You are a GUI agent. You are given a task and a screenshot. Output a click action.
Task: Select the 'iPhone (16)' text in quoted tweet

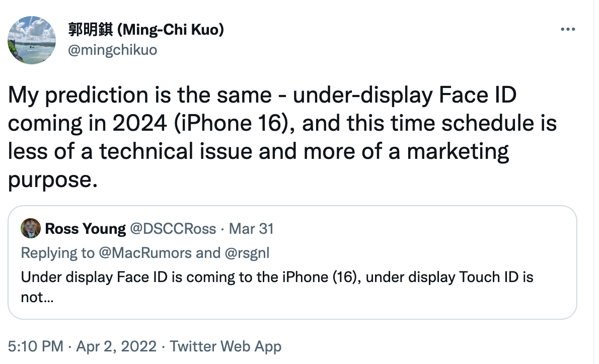(319, 277)
